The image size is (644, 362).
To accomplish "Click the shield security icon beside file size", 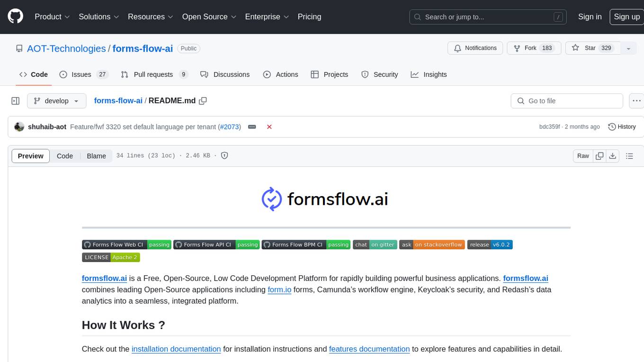I will point(225,155).
